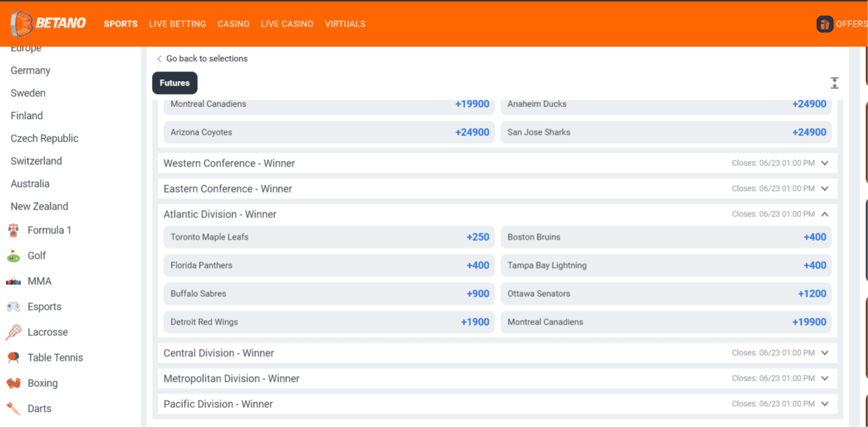This screenshot has width=868, height=427.
Task: Open the Casino tab
Action: [233, 24]
